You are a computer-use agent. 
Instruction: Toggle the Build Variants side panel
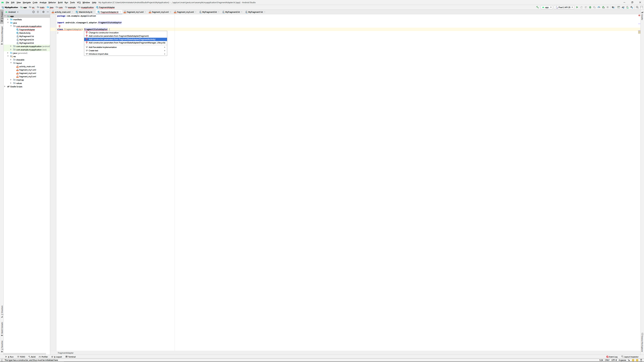click(x=2, y=328)
